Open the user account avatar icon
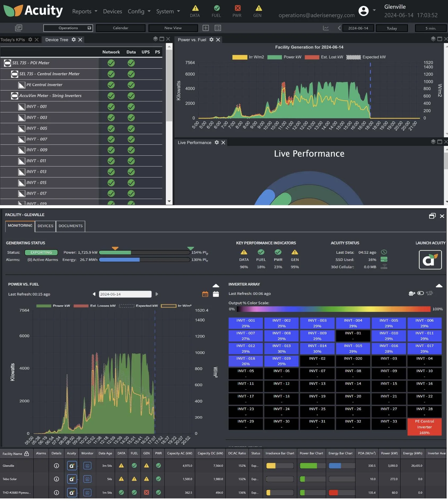The image size is (448, 502). [363, 11]
